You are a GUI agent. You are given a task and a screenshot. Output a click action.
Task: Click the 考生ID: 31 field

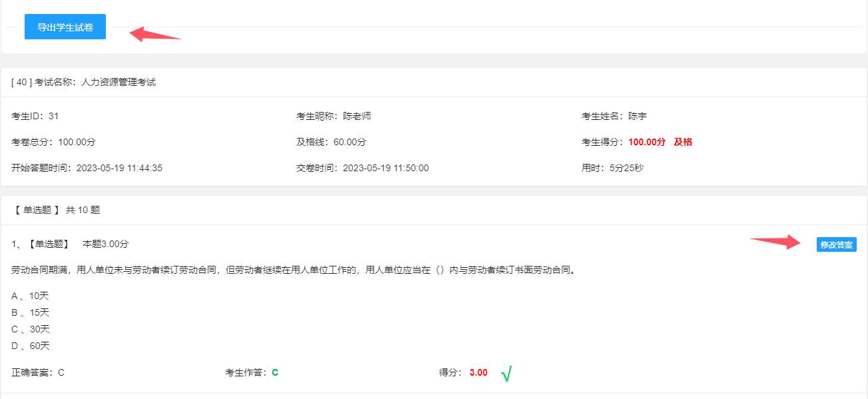[x=35, y=116]
